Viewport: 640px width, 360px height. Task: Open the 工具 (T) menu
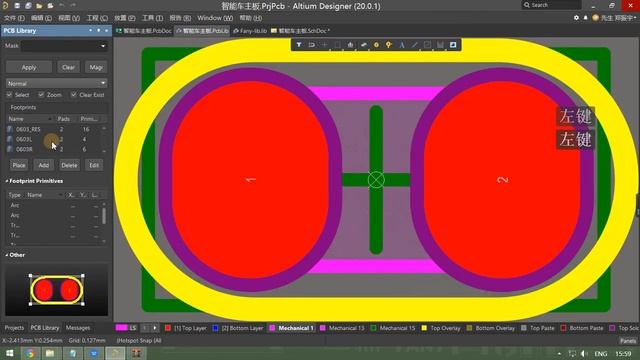152,18
